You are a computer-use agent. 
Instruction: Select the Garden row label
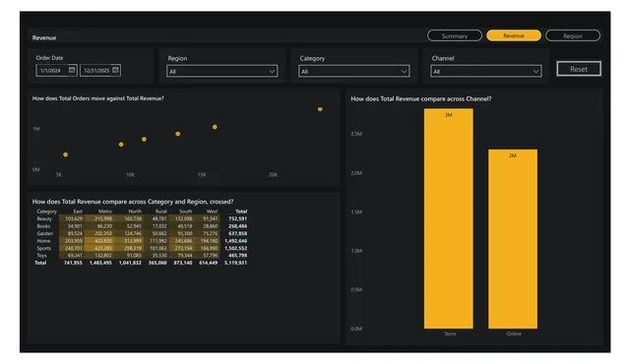[x=44, y=233]
